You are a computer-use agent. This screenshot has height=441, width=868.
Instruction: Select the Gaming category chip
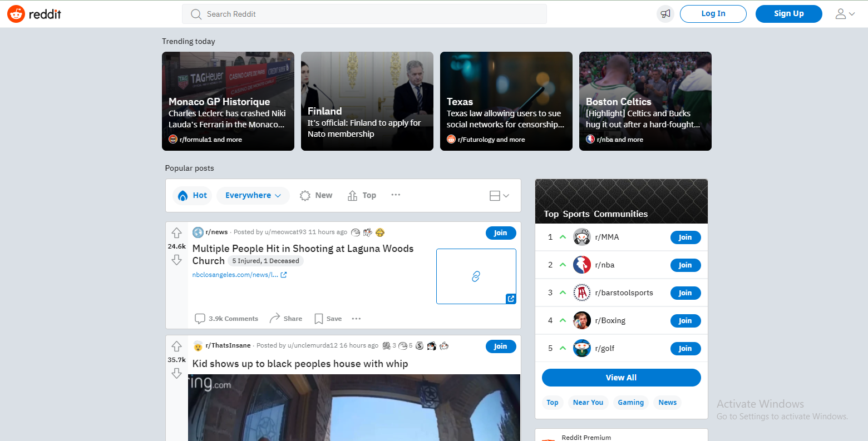pyautogui.click(x=631, y=403)
